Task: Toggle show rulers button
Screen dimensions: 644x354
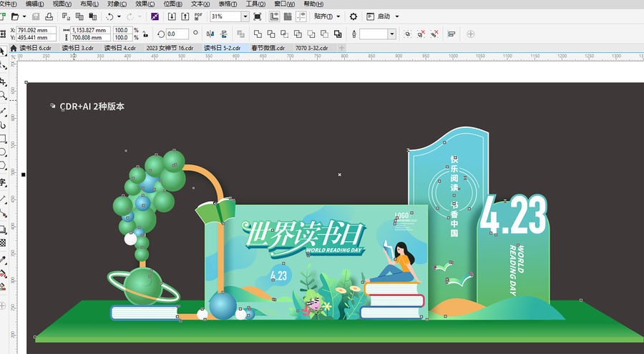Action: tap(274, 16)
